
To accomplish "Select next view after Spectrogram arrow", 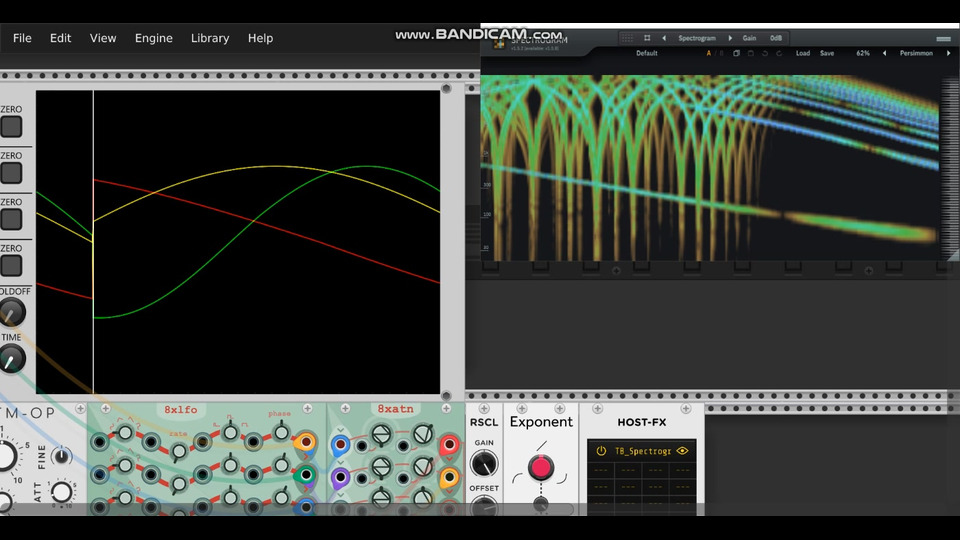I will (x=730, y=38).
